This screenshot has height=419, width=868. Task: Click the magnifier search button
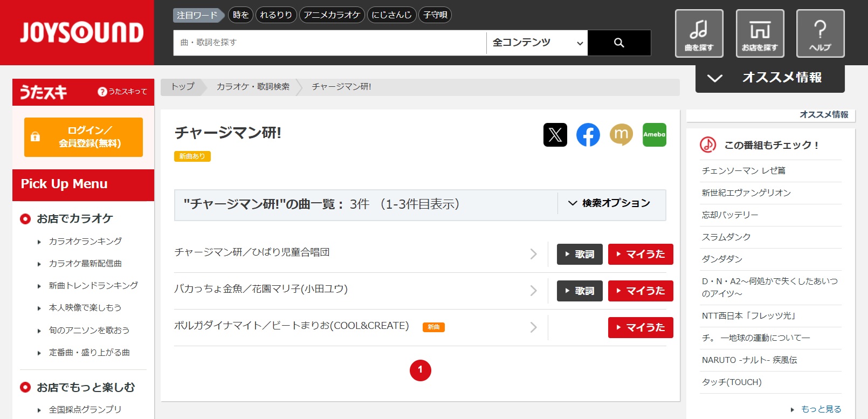619,43
